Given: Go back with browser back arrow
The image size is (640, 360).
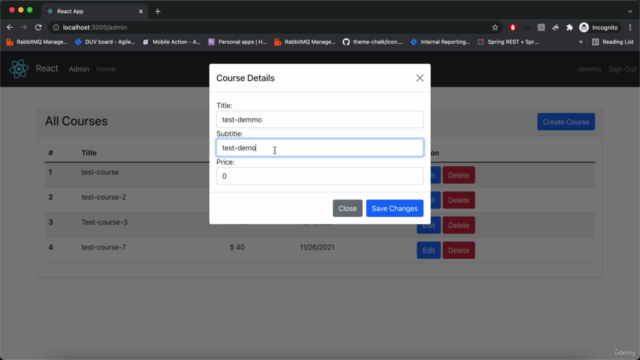Looking at the screenshot, I should click(10, 27).
